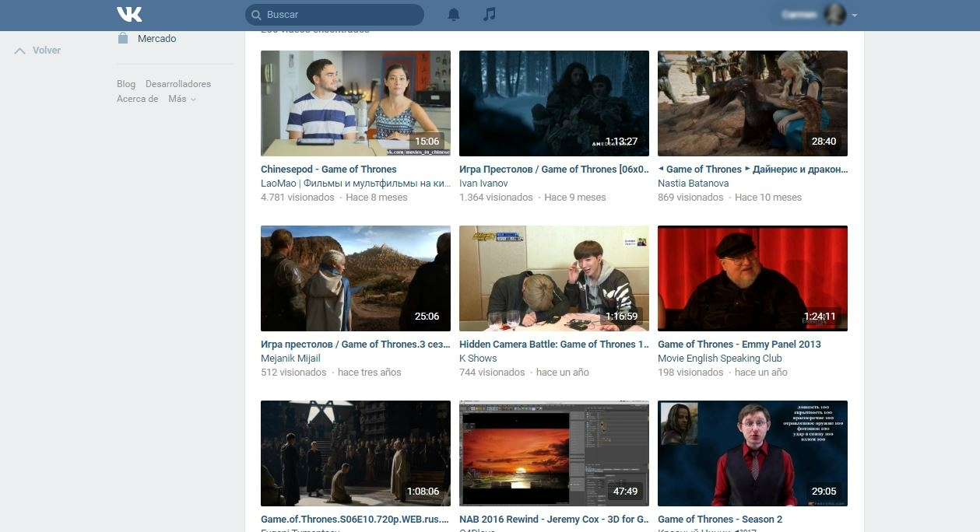The width and height of the screenshot is (980, 532).
Task: Click the 15:06 duration badge
Action: click(x=427, y=142)
